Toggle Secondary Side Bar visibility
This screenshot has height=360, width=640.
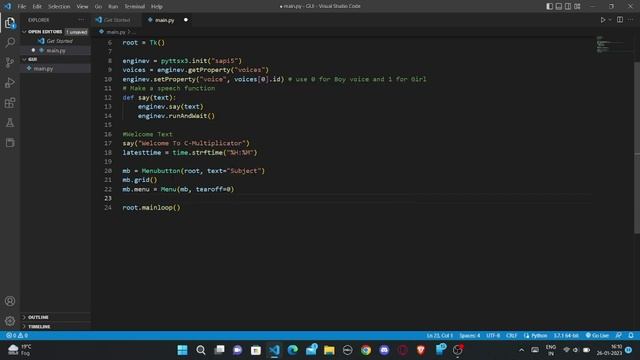[x=568, y=6]
